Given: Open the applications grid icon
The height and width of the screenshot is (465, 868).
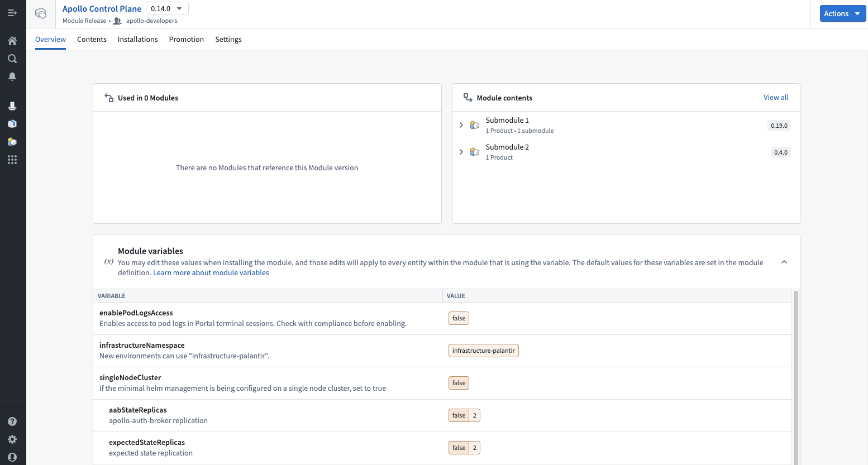Looking at the screenshot, I should coord(12,160).
